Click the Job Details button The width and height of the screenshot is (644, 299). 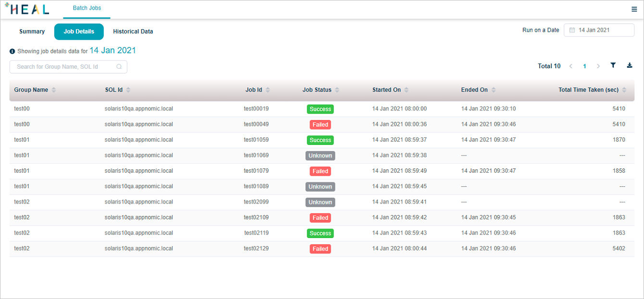pyautogui.click(x=79, y=32)
